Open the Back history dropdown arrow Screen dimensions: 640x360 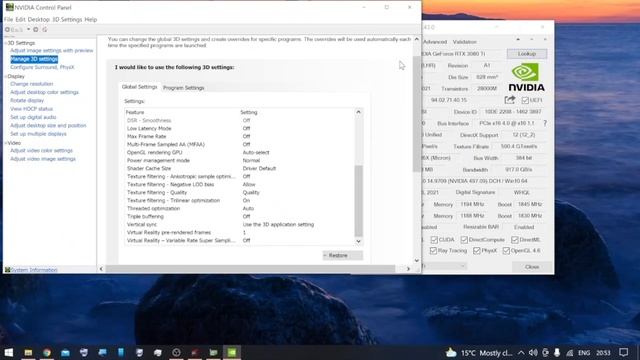(x=28, y=29)
